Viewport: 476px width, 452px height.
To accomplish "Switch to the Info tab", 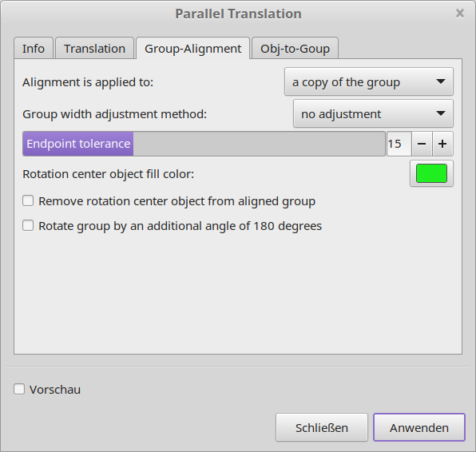I will pyautogui.click(x=34, y=48).
